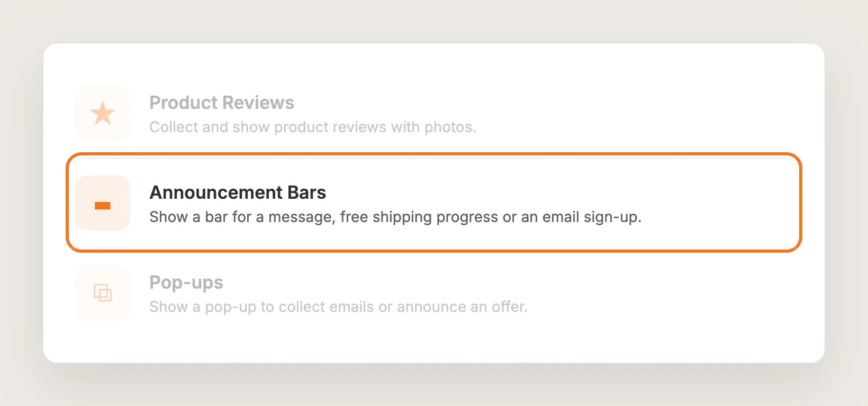Click the 'announce an offer' text under Pop-ups
Screen dimensions: 868x406
[x=461, y=307]
